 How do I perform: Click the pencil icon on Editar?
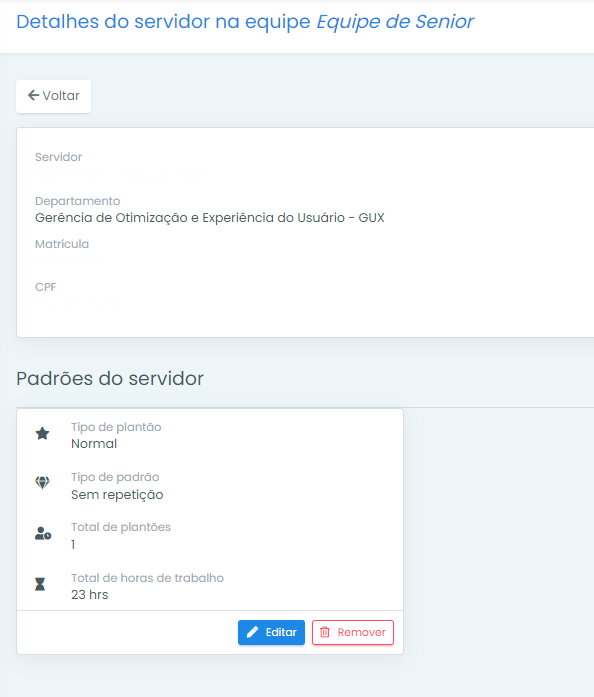click(x=253, y=632)
